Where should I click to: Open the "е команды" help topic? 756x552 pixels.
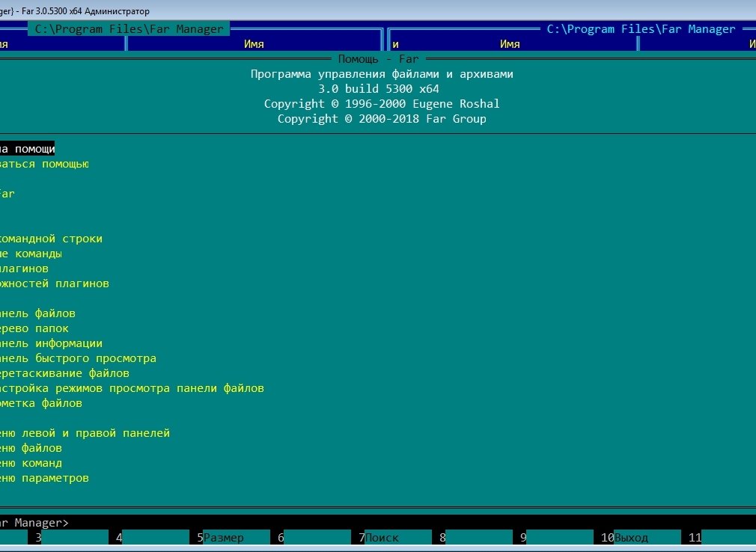point(31,254)
